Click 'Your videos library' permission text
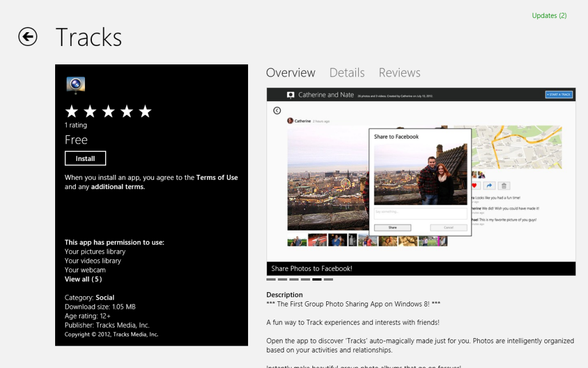The width and height of the screenshot is (588, 368). [92, 260]
